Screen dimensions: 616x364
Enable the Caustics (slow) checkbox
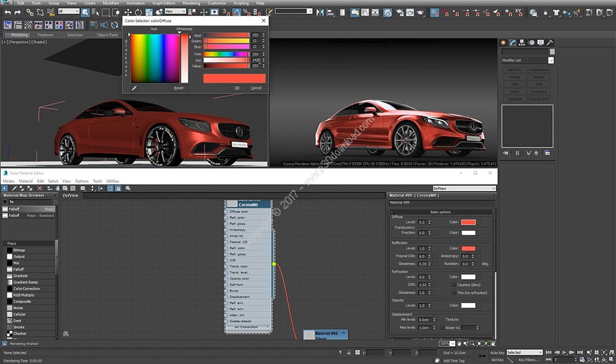454,285
